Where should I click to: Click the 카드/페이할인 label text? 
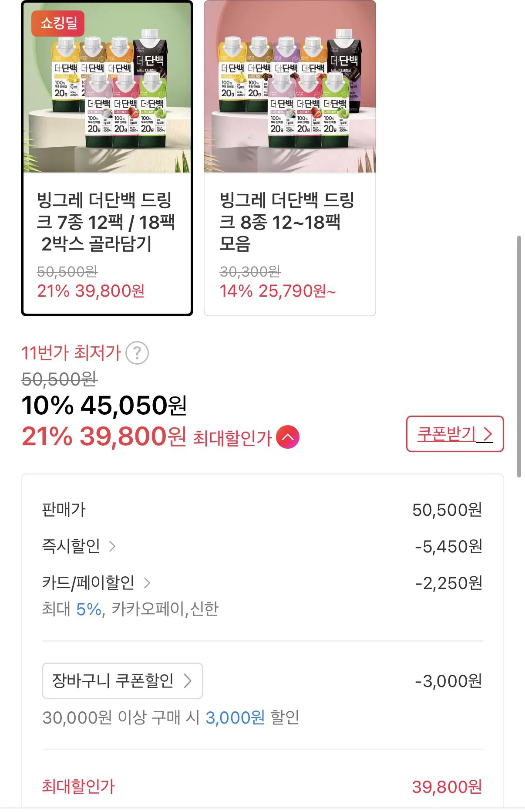pos(88,583)
